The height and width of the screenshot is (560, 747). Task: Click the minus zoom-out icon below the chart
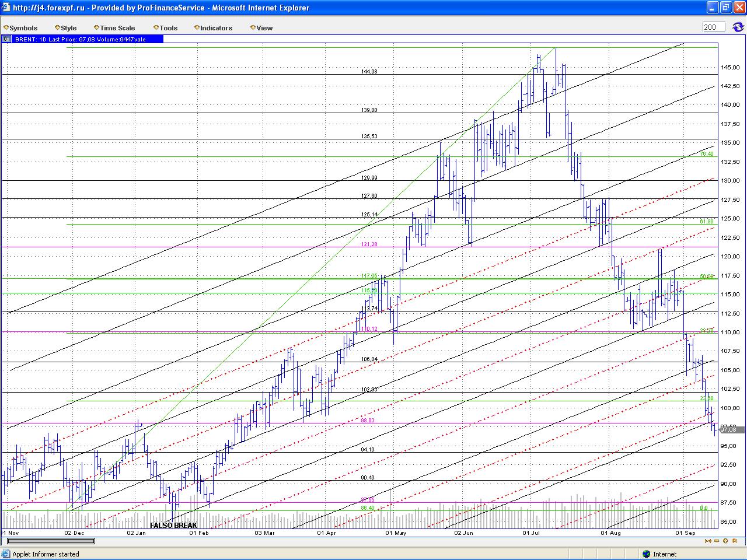click(x=717, y=541)
